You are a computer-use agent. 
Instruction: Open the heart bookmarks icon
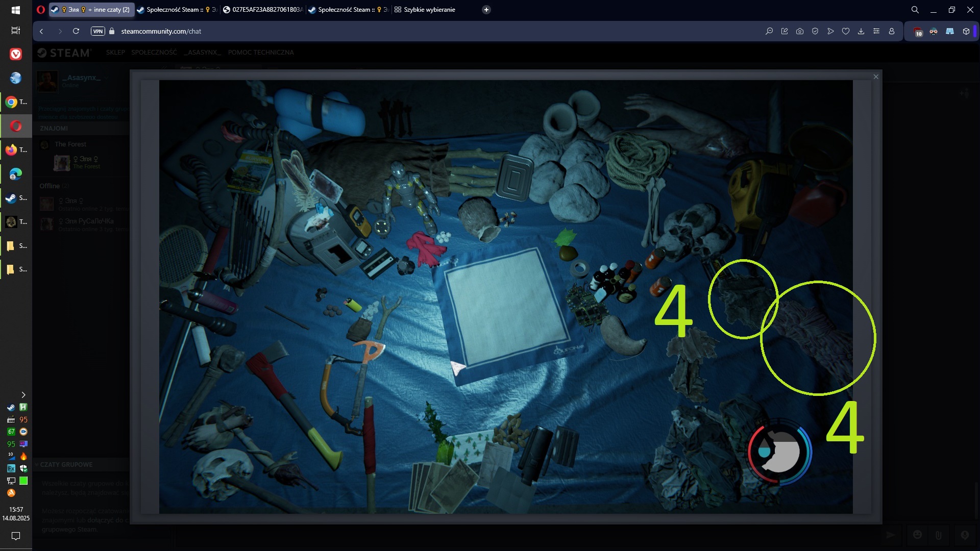[x=846, y=31]
